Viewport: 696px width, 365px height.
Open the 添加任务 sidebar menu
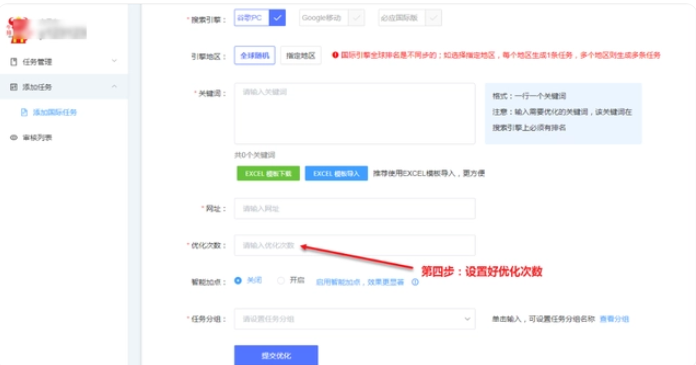pyautogui.click(x=64, y=87)
